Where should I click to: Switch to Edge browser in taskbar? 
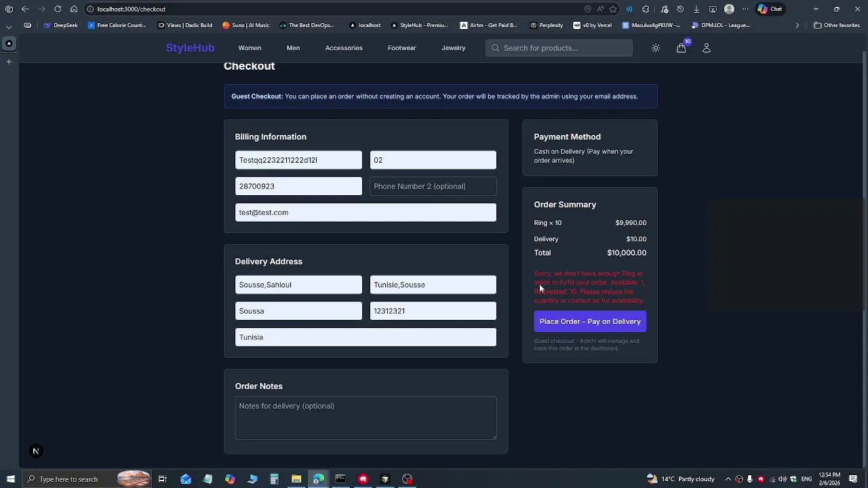(318, 479)
